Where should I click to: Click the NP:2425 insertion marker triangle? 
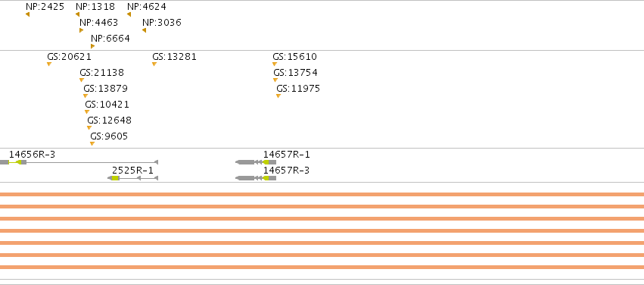(27, 14)
